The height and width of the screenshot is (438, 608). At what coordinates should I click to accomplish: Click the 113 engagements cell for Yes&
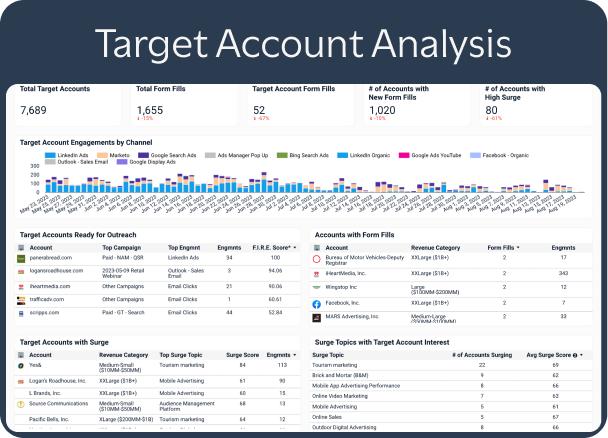(282, 365)
